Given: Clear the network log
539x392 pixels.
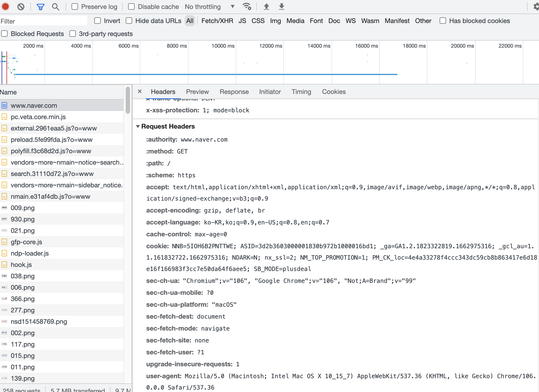Looking at the screenshot, I should (x=21, y=6).
